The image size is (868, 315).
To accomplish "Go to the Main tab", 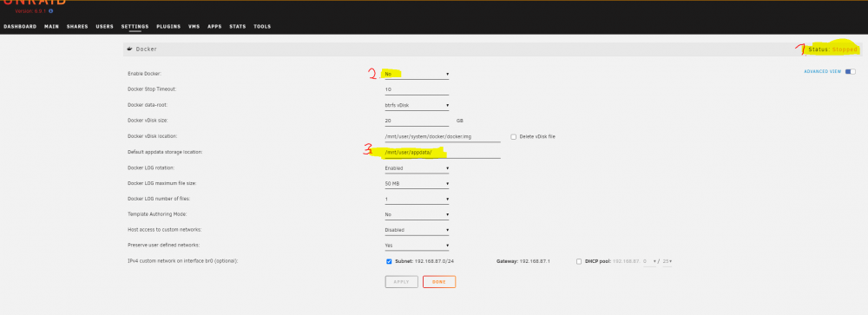I will [51, 27].
